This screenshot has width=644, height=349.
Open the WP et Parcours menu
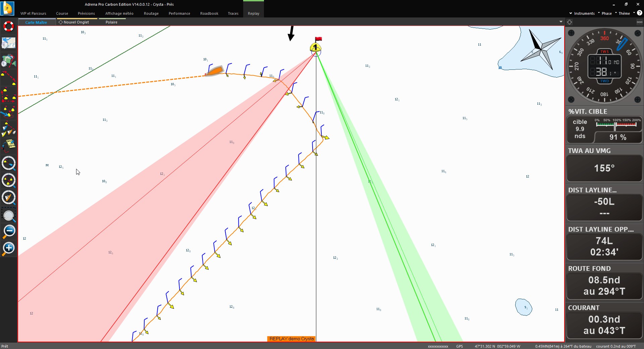(x=33, y=13)
